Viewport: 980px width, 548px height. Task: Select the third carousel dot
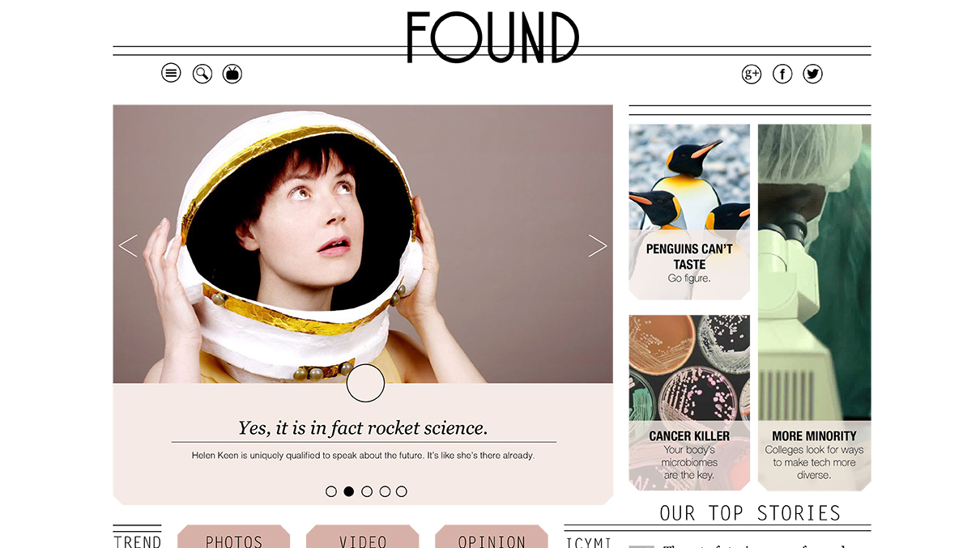pos(367,491)
